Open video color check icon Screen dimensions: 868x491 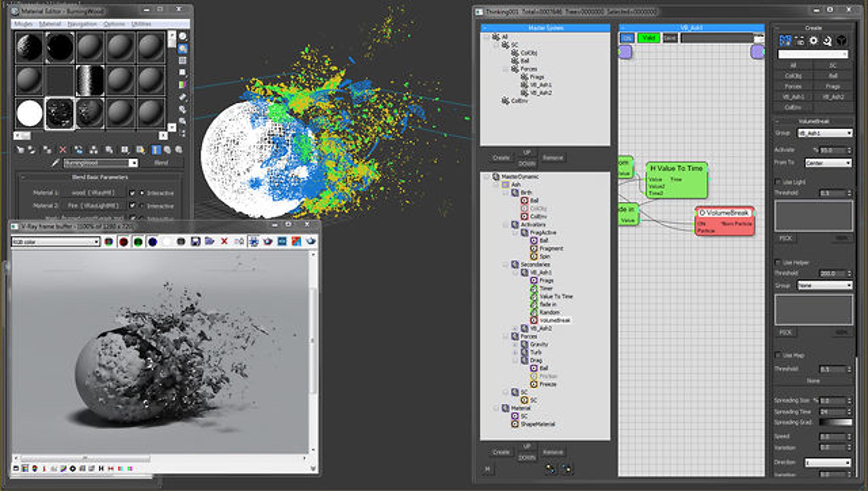pyautogui.click(x=183, y=85)
